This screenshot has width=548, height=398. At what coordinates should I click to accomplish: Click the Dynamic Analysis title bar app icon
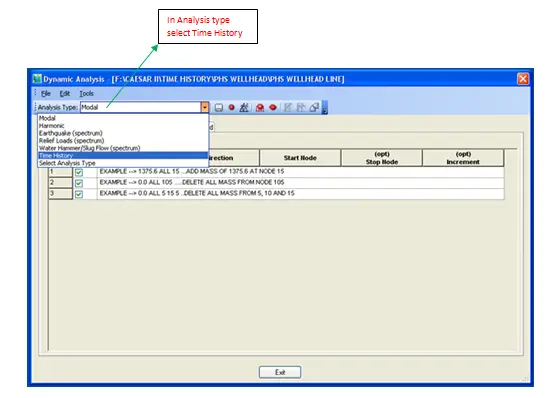coord(37,79)
